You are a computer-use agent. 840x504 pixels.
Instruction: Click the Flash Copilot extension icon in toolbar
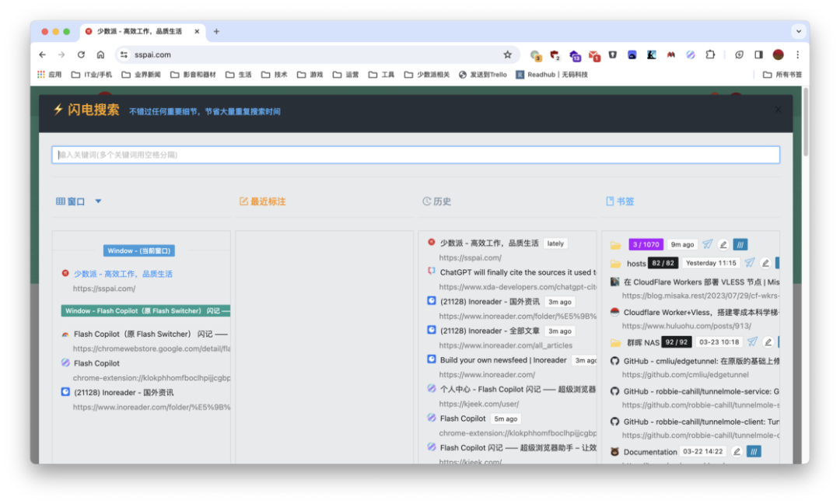[x=691, y=54]
